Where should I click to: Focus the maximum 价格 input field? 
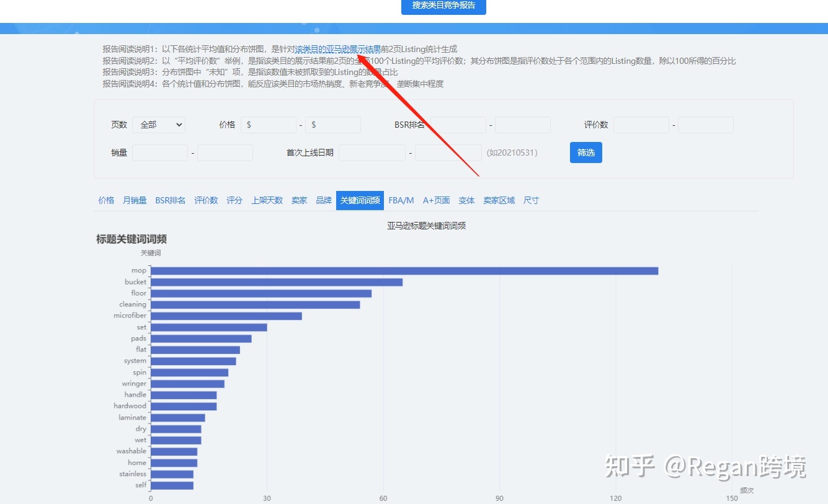point(333,125)
